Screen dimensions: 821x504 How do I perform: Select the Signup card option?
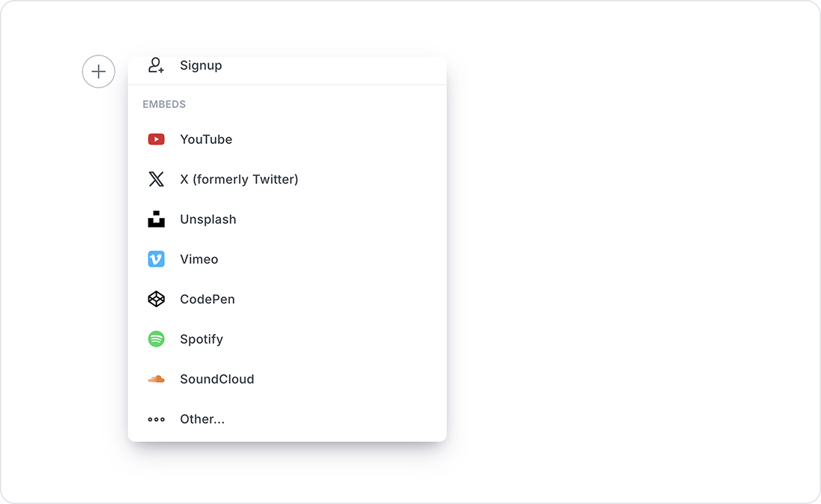click(201, 65)
